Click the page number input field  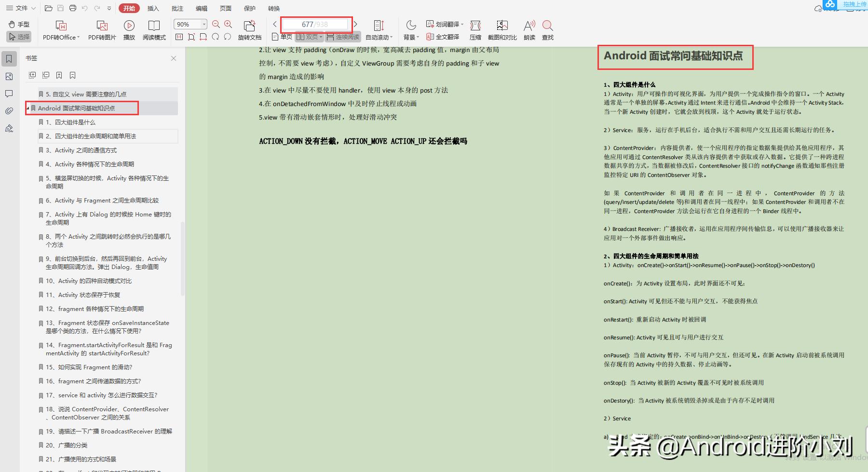(315, 24)
